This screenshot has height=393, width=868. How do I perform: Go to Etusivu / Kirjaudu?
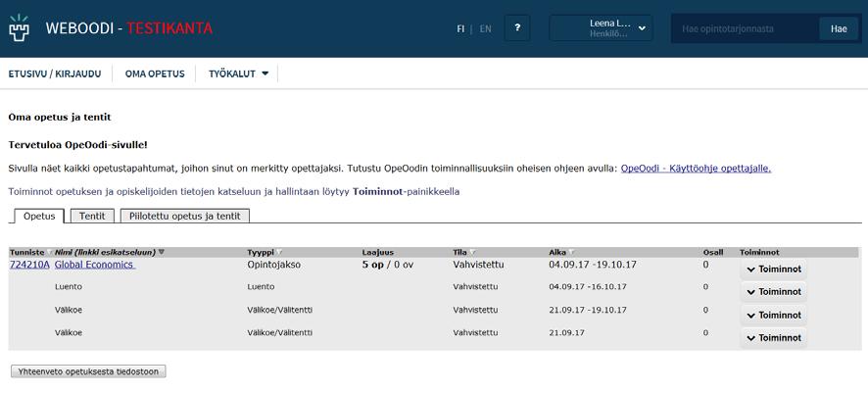coord(55,74)
